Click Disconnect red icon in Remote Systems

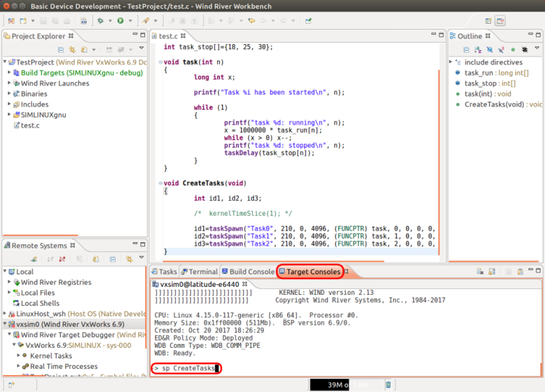[x=62, y=259]
